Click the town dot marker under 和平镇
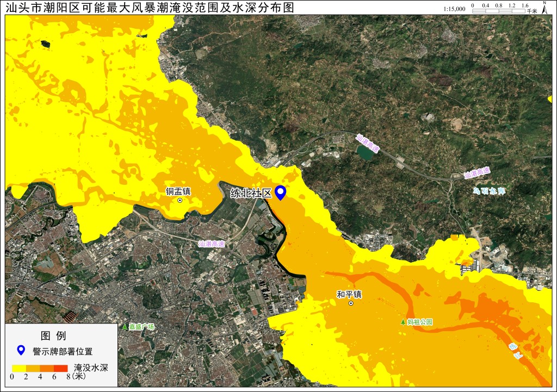 [x=351, y=303]
